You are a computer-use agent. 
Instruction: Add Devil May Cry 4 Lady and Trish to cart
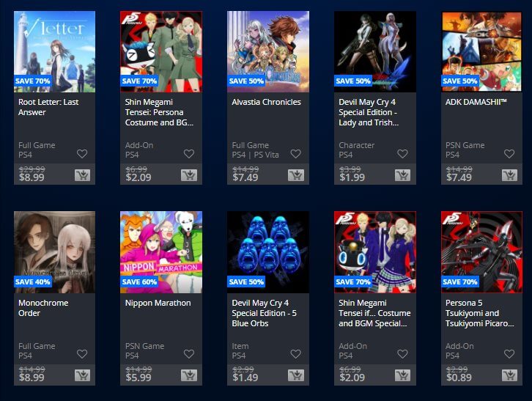(x=403, y=175)
